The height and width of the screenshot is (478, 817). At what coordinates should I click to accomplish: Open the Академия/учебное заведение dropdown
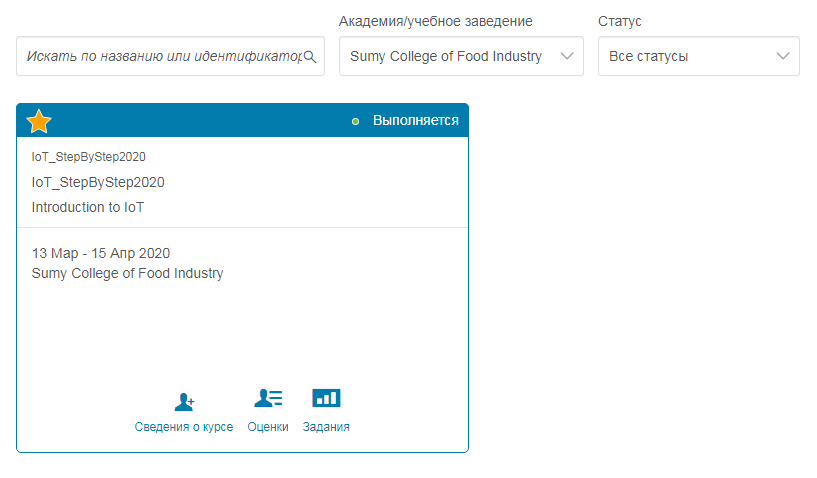[x=461, y=56]
